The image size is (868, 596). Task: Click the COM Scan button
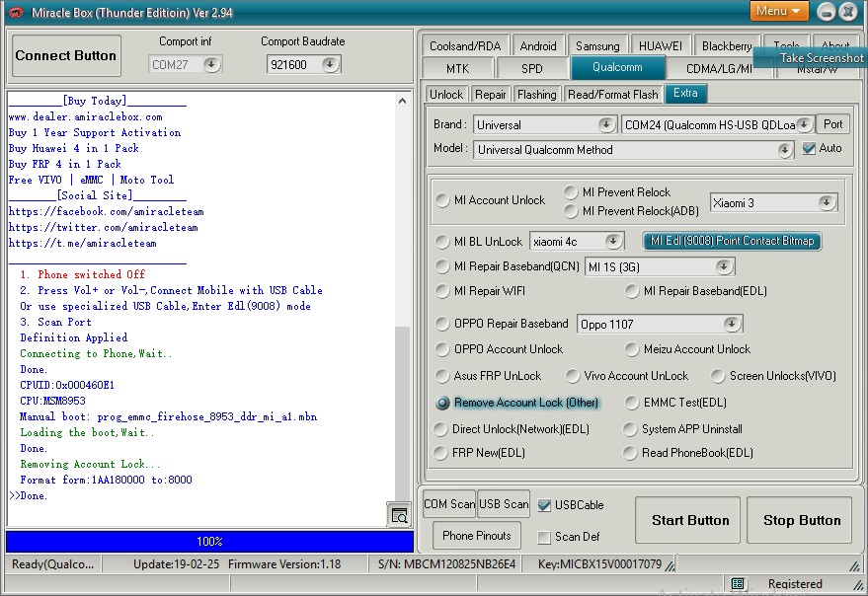449,504
